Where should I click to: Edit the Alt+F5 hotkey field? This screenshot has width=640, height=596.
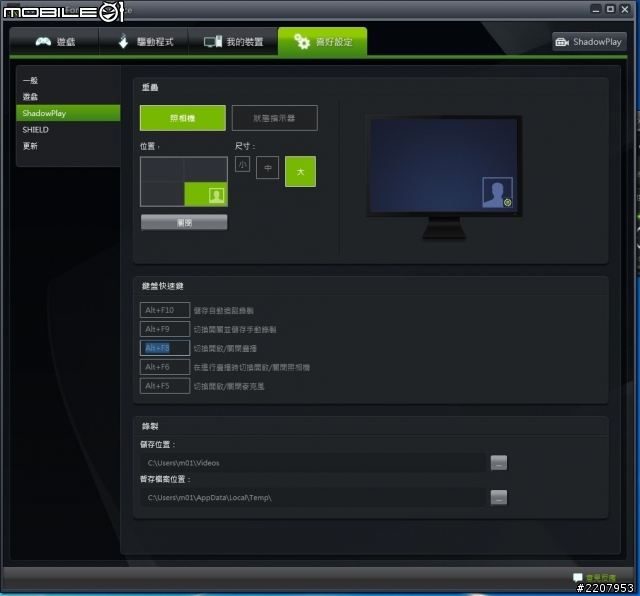click(x=165, y=386)
